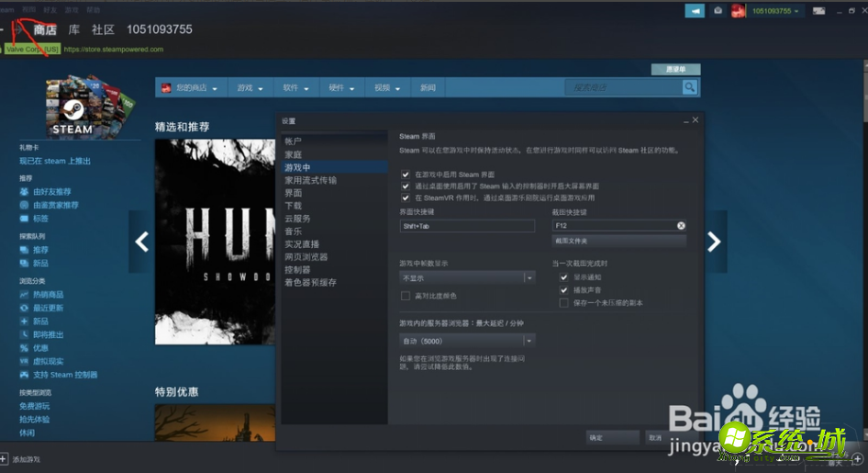Open 探索队列 推荐 queue icon
This screenshot has width=868, height=473.
coord(24,250)
